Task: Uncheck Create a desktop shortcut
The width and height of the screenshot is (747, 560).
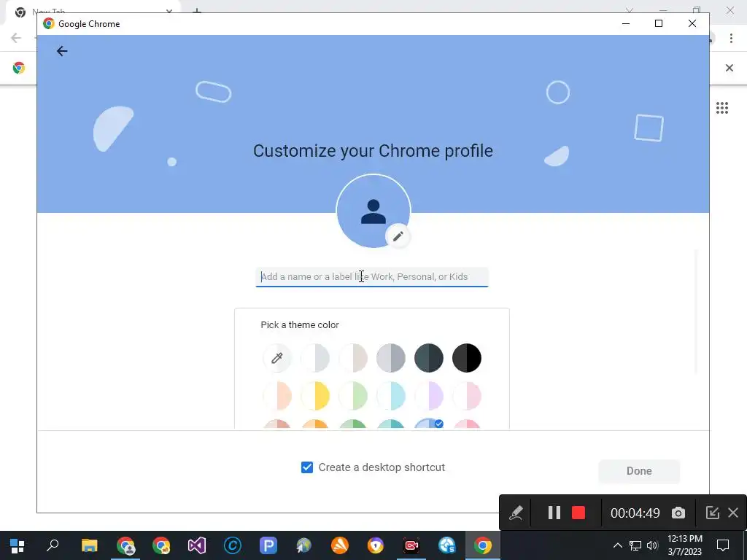Action: pyautogui.click(x=307, y=467)
